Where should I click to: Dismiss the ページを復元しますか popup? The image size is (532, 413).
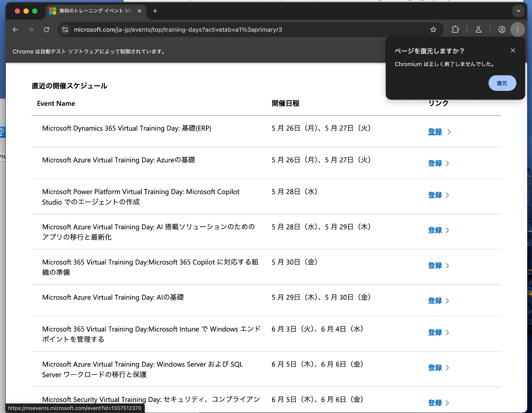(x=513, y=51)
